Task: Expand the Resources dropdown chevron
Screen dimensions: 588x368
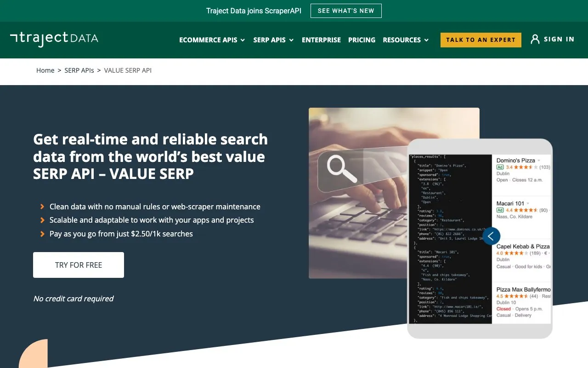Action: (x=426, y=40)
